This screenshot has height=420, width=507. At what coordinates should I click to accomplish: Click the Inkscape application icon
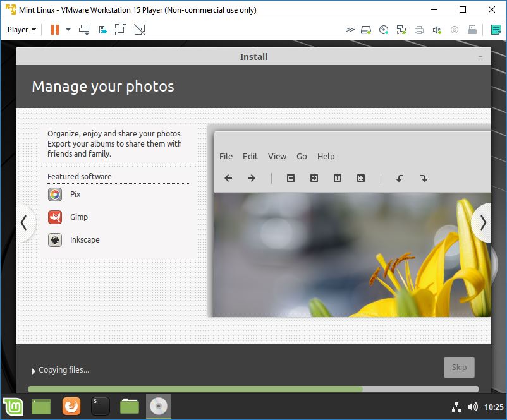click(x=55, y=240)
